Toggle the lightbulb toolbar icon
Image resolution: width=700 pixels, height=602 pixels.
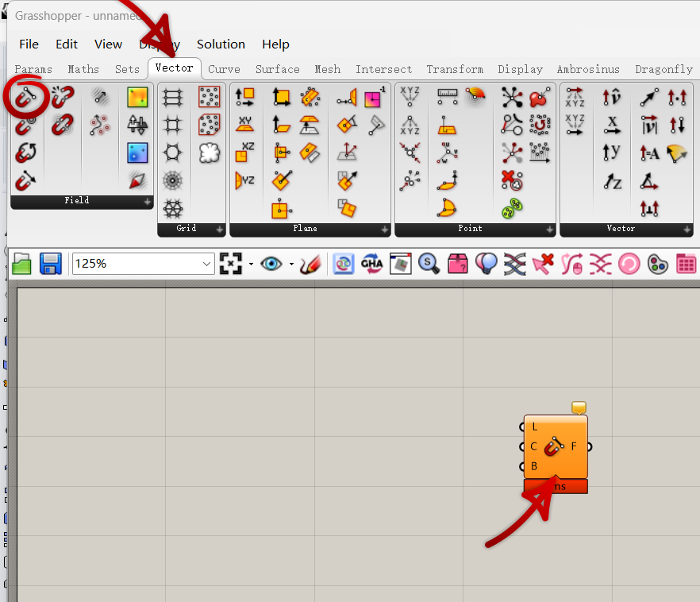pyautogui.click(x=487, y=264)
